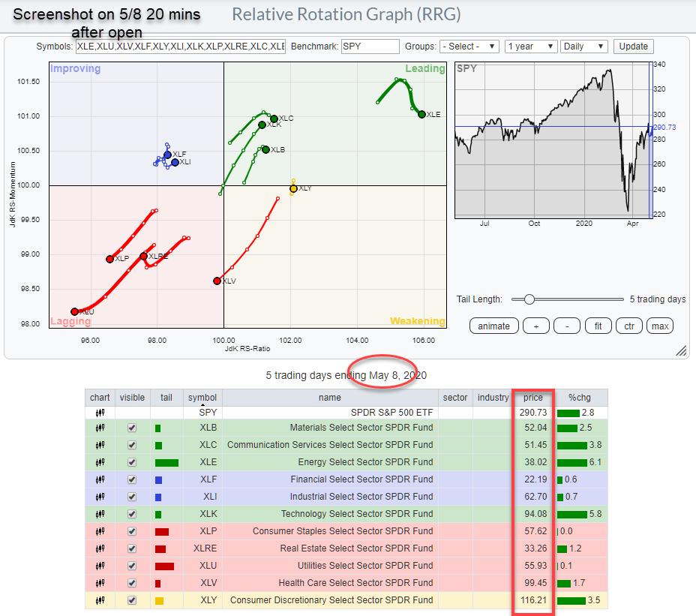Toggle visibility checkbox for XLP
The width and height of the screenshot is (696, 616).
coord(132,531)
